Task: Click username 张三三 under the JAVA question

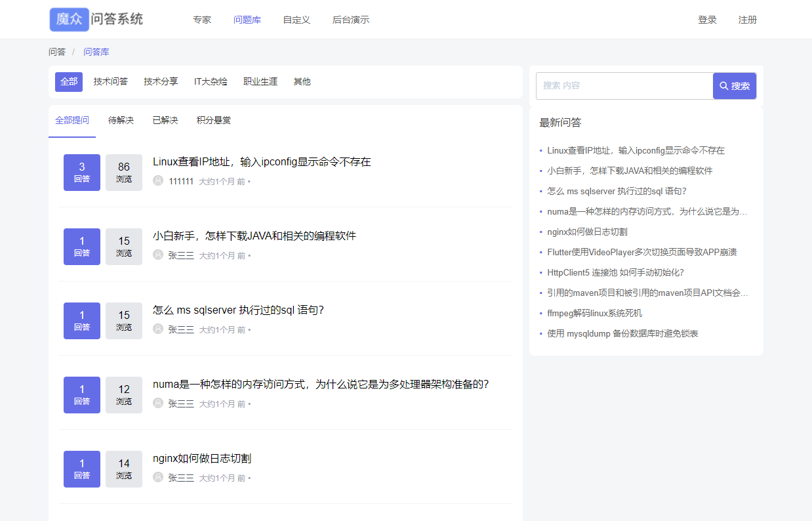Action: (x=181, y=256)
